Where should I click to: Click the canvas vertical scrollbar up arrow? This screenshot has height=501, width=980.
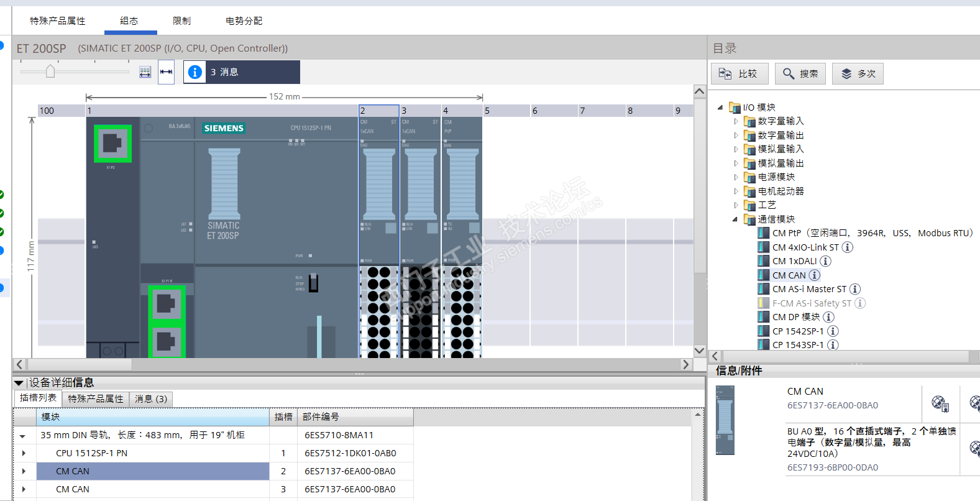[x=700, y=92]
